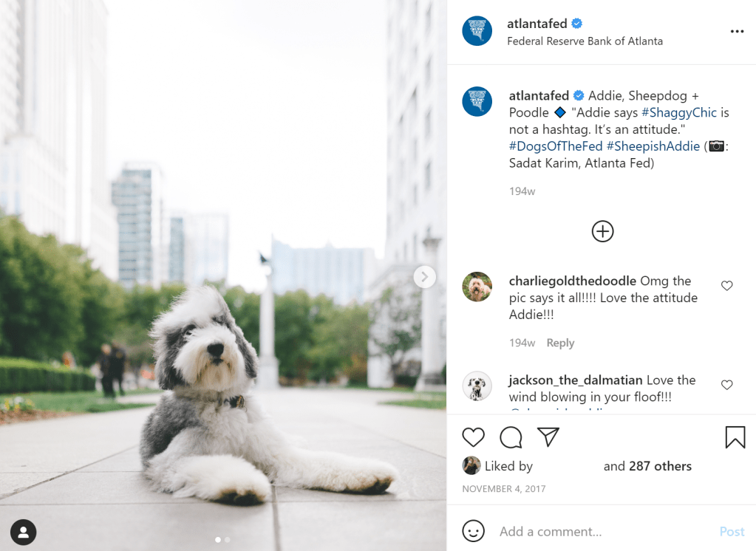Open the emoji picker smiley icon
This screenshot has width=756, height=551.
473,531
